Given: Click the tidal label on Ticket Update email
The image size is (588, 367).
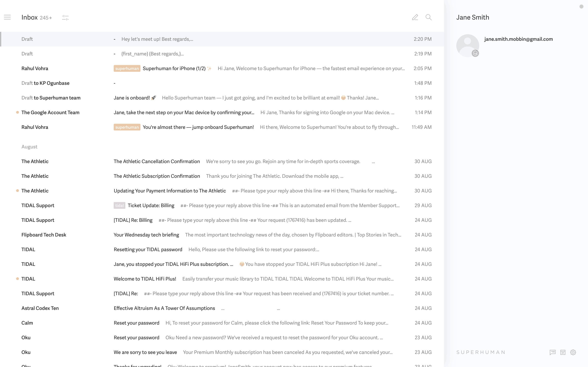Looking at the screenshot, I should [119, 206].
